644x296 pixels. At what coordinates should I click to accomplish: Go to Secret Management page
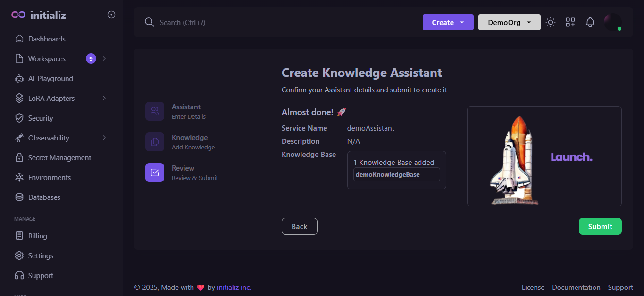click(x=59, y=158)
